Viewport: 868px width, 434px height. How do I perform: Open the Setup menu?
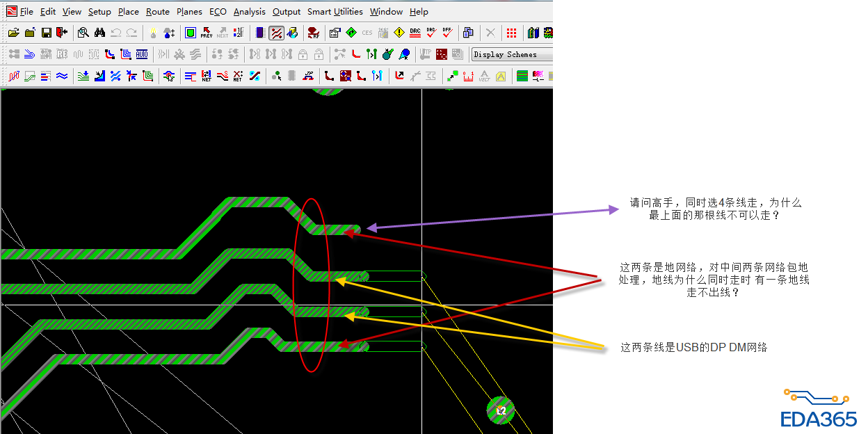pyautogui.click(x=99, y=12)
